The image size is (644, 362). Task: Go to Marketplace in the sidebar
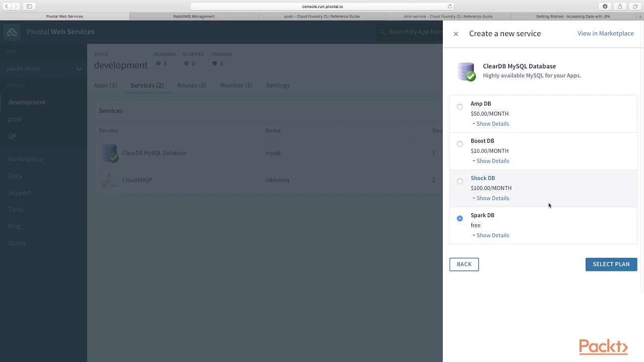[x=25, y=159]
